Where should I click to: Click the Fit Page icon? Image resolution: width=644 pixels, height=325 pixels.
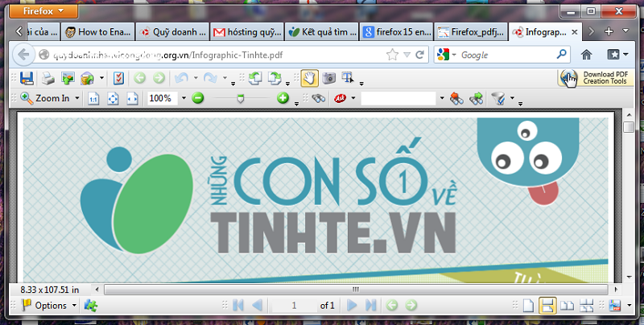click(x=113, y=98)
